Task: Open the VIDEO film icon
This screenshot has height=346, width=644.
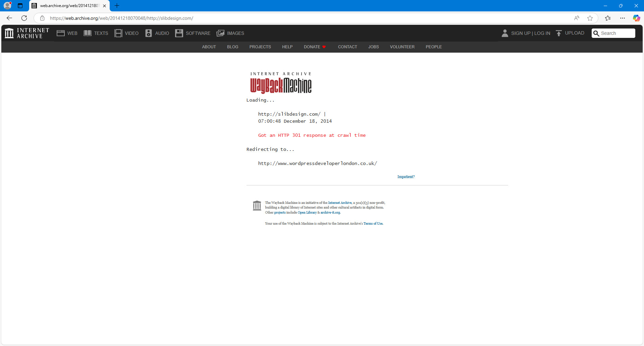Action: coord(118,33)
